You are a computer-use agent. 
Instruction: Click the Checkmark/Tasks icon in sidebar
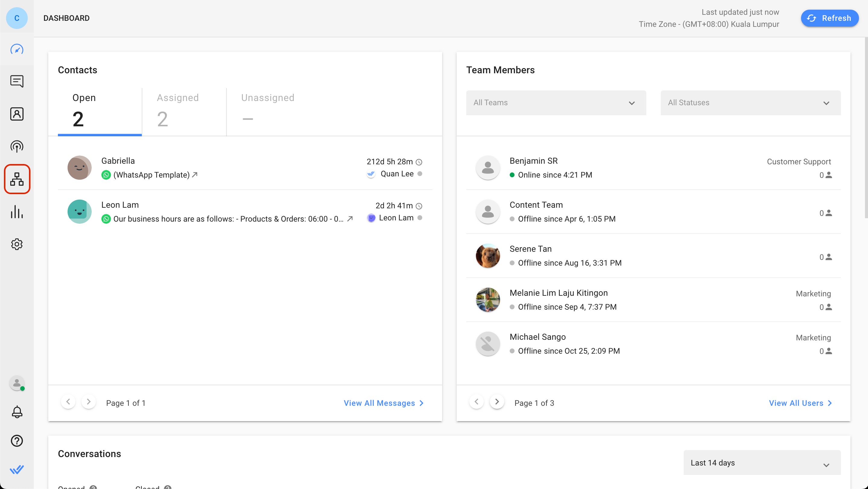coord(17,470)
